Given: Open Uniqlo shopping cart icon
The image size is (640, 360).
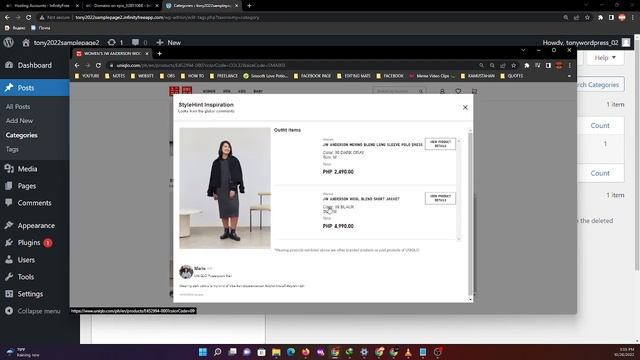Looking at the screenshot, I should [x=474, y=91].
